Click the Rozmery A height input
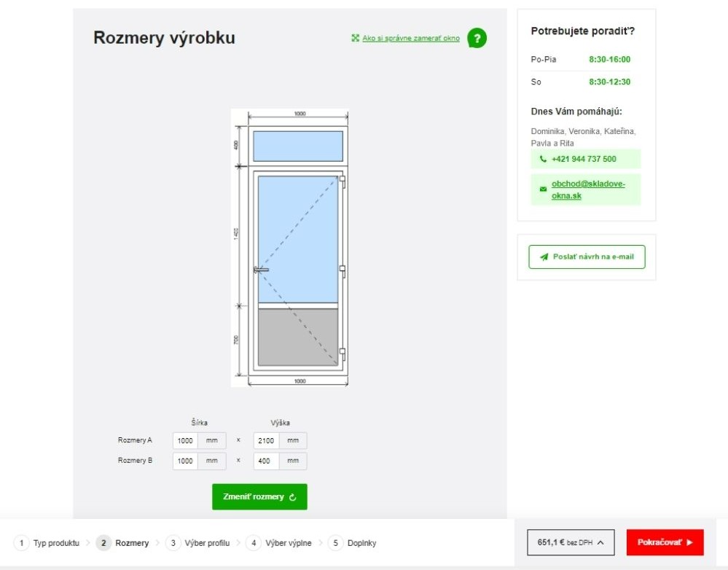 (267, 441)
